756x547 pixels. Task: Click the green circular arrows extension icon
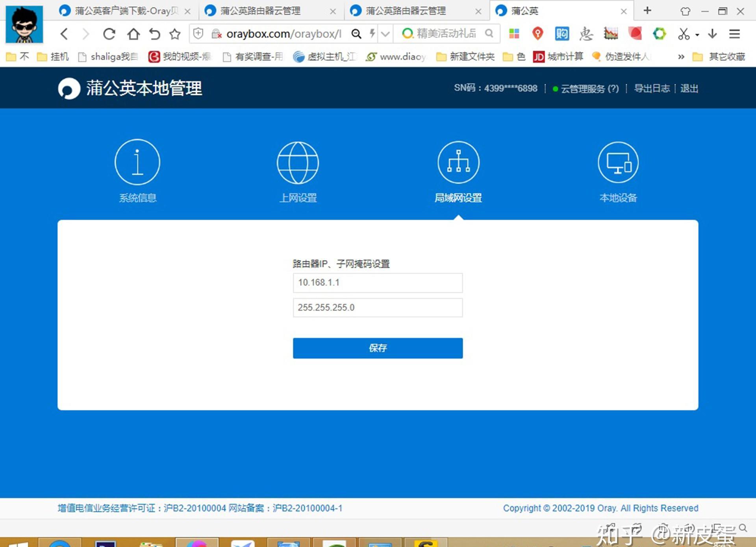[x=660, y=34]
